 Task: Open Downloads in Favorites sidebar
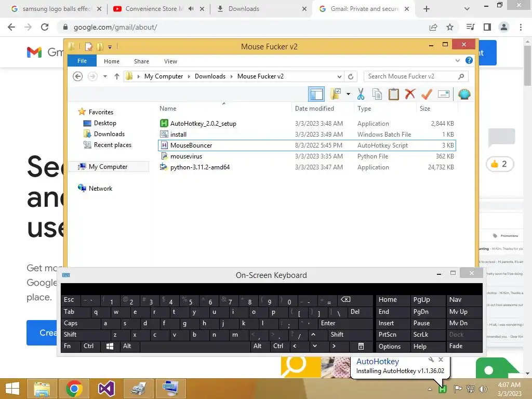(109, 134)
